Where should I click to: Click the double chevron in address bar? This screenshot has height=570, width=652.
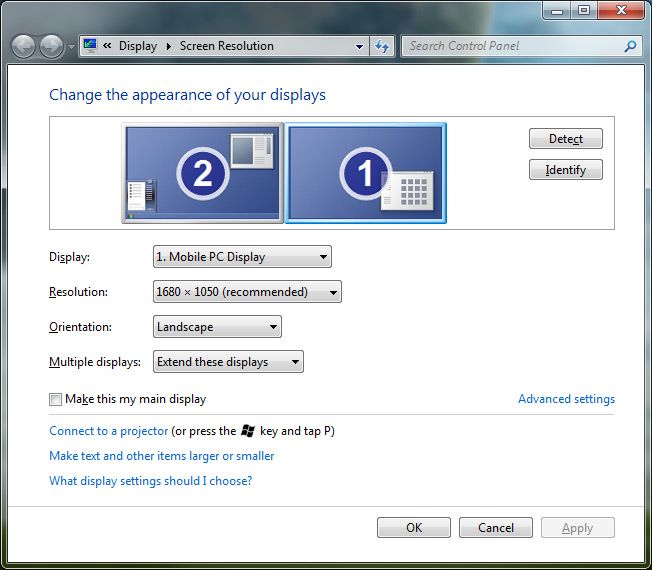click(107, 46)
